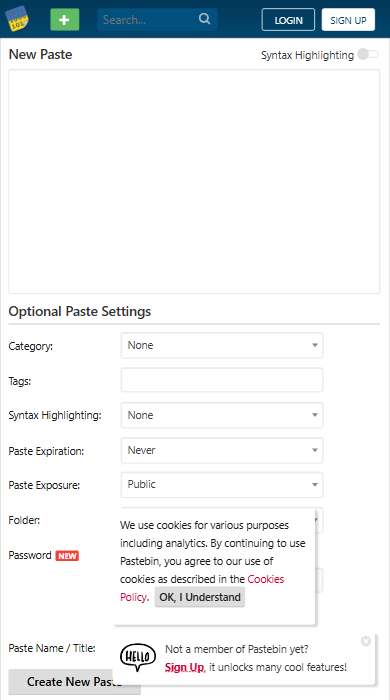Accept cookies with OK, I Understand

point(200,597)
